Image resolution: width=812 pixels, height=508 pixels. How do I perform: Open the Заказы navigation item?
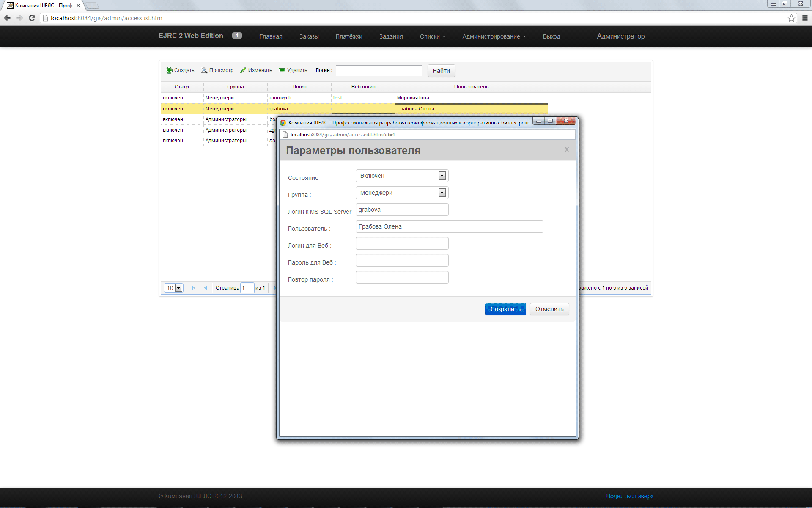309,36
